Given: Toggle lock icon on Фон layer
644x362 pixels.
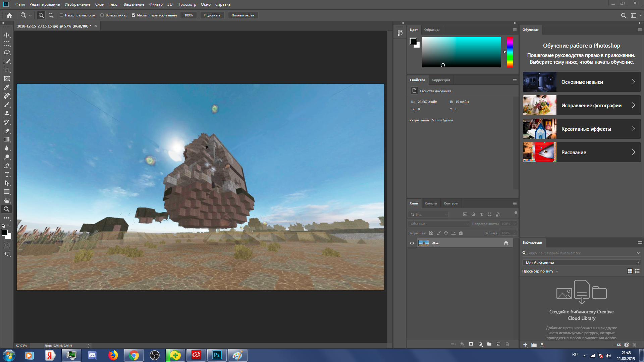Looking at the screenshot, I should click(506, 243).
